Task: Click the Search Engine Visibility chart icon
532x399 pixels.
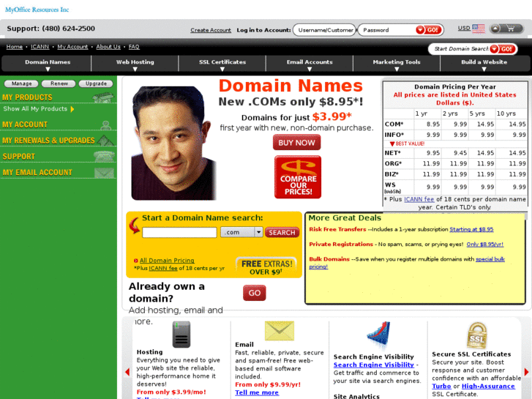Action: pos(378,334)
